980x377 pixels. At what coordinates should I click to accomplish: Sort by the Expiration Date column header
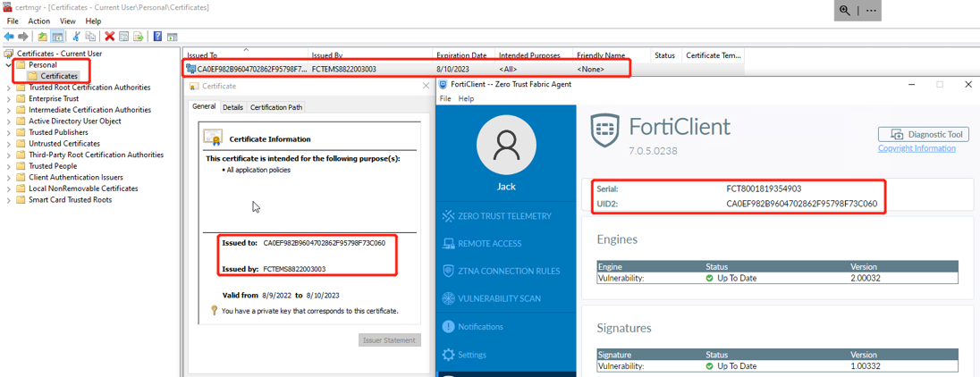(463, 54)
